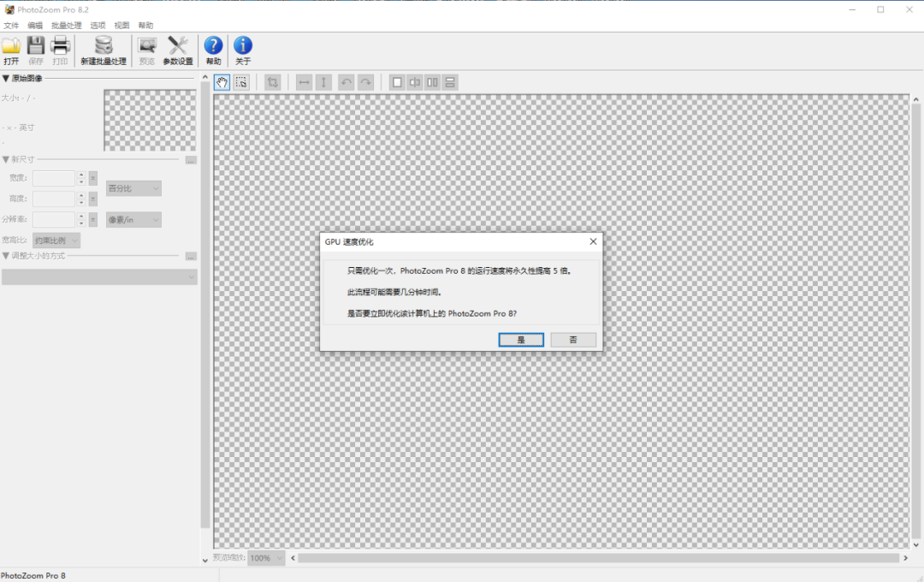Rotate image clockwise icon
Viewport: 924px width, 582px height.
pos(366,82)
